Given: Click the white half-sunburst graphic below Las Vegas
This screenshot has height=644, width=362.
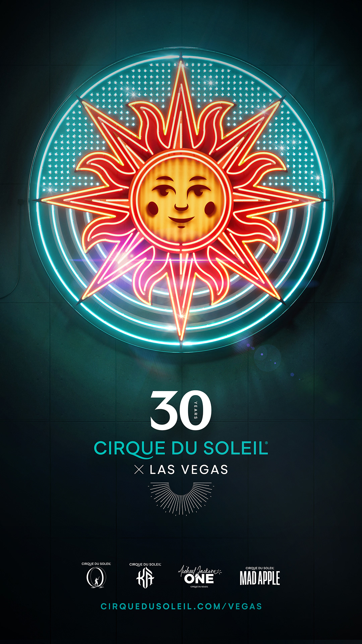Looking at the screenshot, I should pyautogui.click(x=181, y=498).
